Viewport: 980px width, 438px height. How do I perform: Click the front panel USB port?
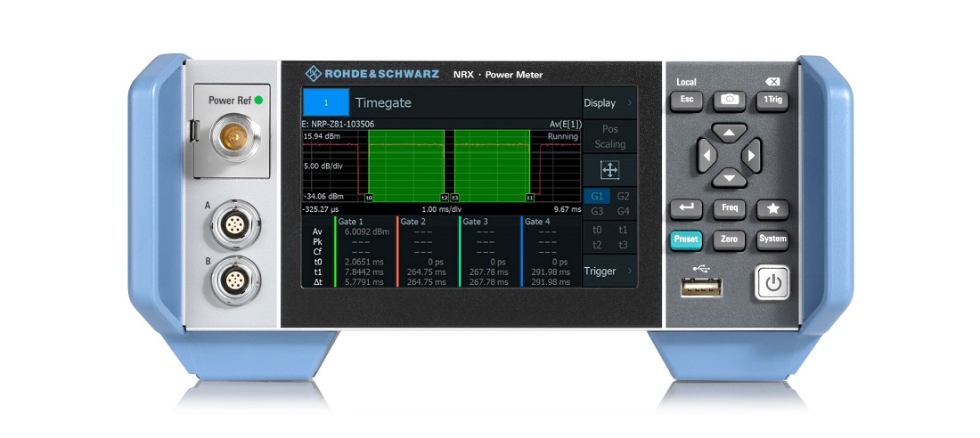click(x=701, y=288)
